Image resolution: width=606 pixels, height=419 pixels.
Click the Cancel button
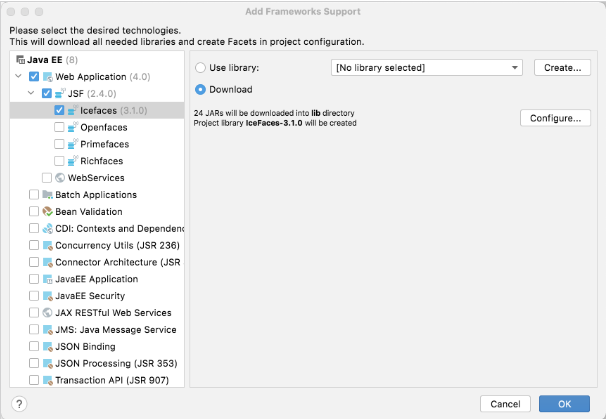pos(505,404)
